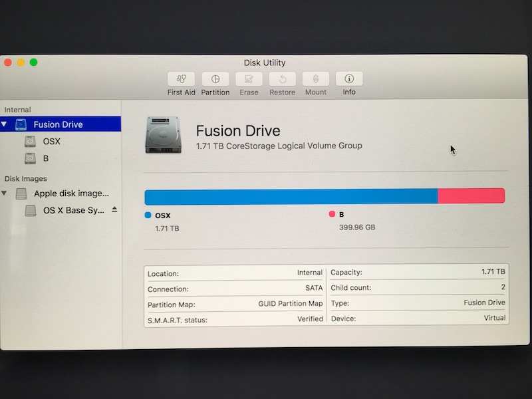Click the 399.96 GB size text
Viewport: 532px width, 399px height.
click(357, 227)
